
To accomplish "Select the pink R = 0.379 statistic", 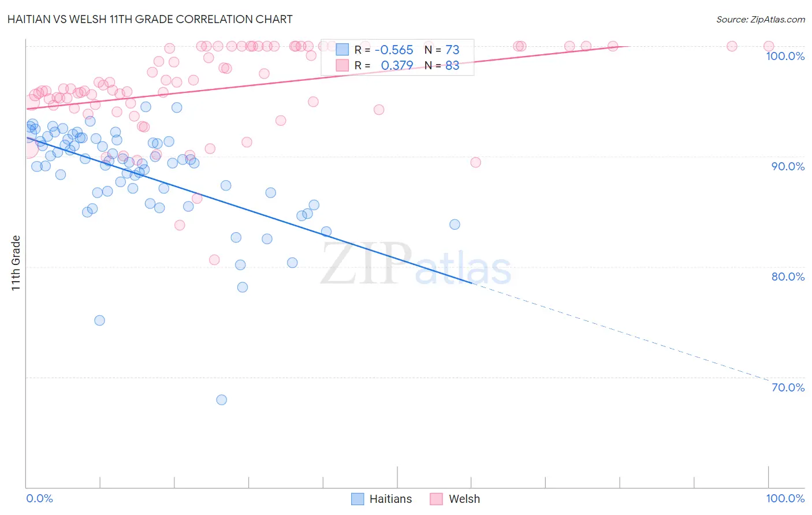I will click(x=384, y=65).
